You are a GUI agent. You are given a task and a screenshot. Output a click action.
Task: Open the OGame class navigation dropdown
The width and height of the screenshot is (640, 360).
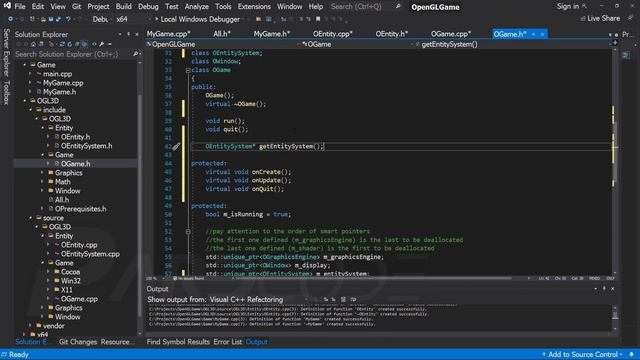tap(358, 44)
